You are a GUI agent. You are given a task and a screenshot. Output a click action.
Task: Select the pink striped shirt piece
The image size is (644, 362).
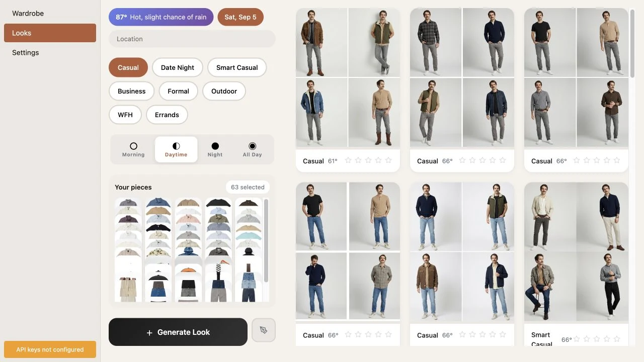point(188,219)
